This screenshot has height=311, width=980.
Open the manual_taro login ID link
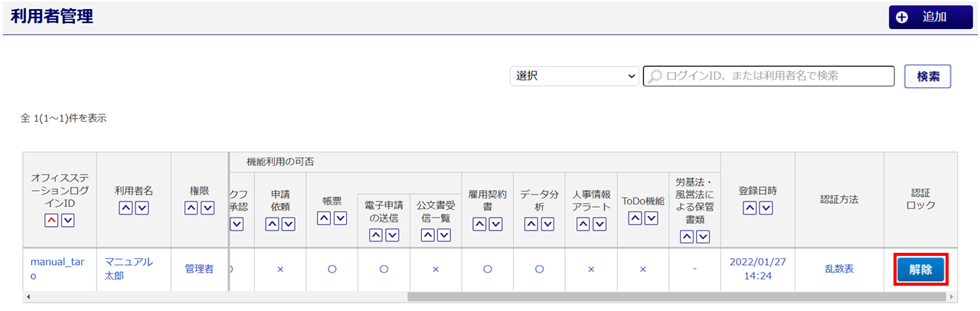click(57, 269)
